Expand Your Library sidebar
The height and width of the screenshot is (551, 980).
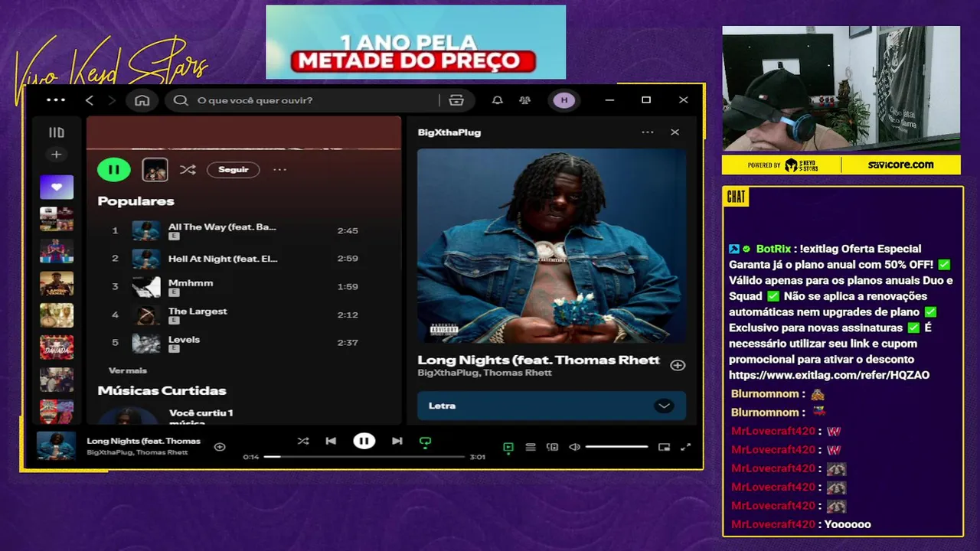pos(56,132)
